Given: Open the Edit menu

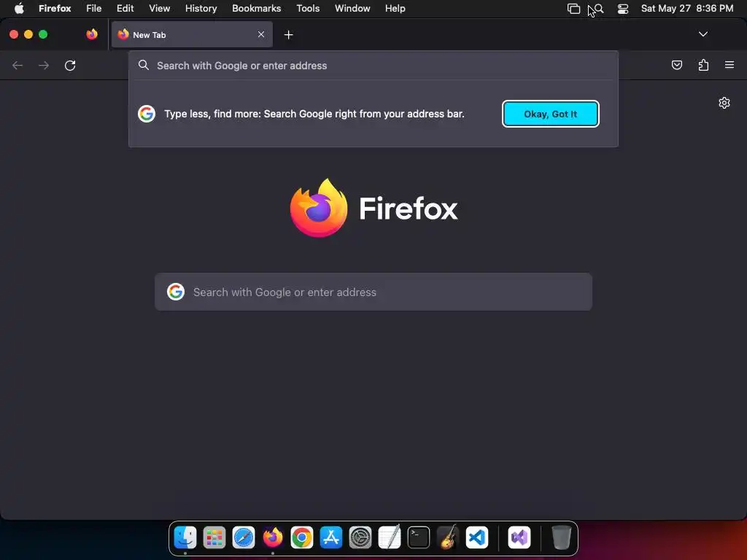Looking at the screenshot, I should (125, 9).
